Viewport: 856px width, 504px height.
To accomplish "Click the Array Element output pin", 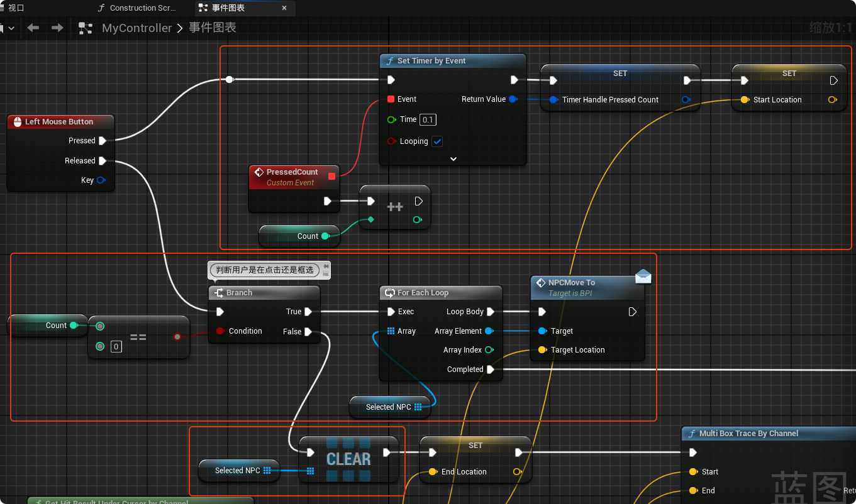I will pos(489,331).
